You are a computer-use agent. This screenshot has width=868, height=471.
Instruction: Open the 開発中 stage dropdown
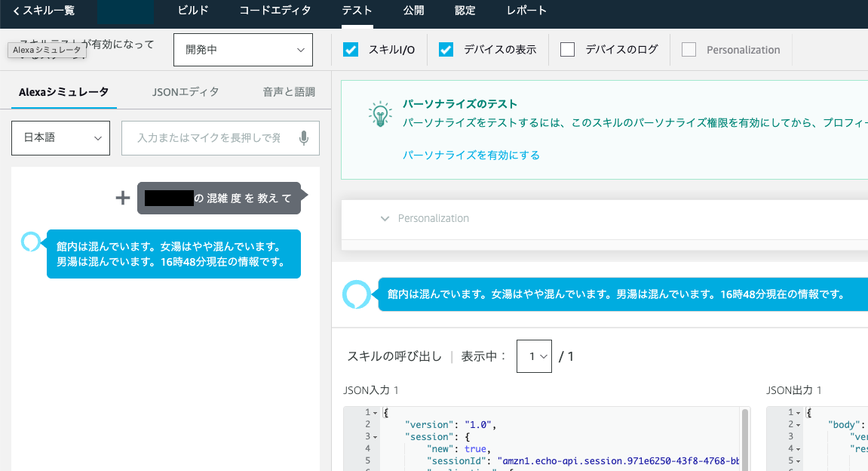(243, 50)
